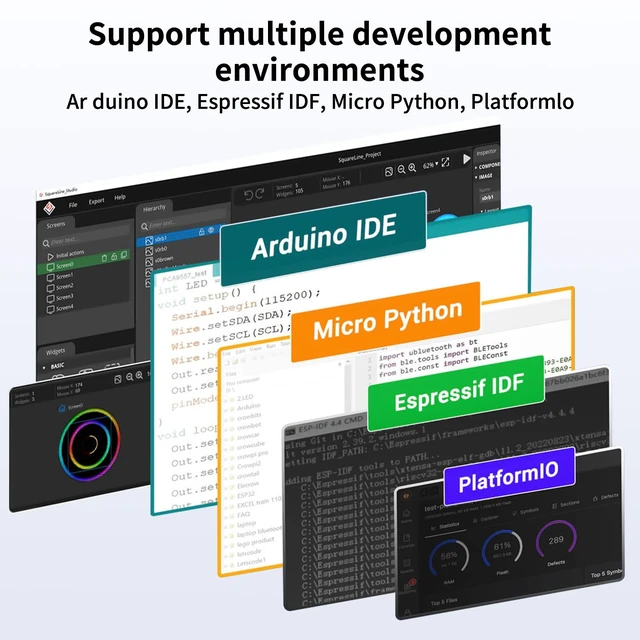This screenshot has width=640, height=640.
Task: Click the Serial.begin(115200) code line
Action: click(246, 305)
